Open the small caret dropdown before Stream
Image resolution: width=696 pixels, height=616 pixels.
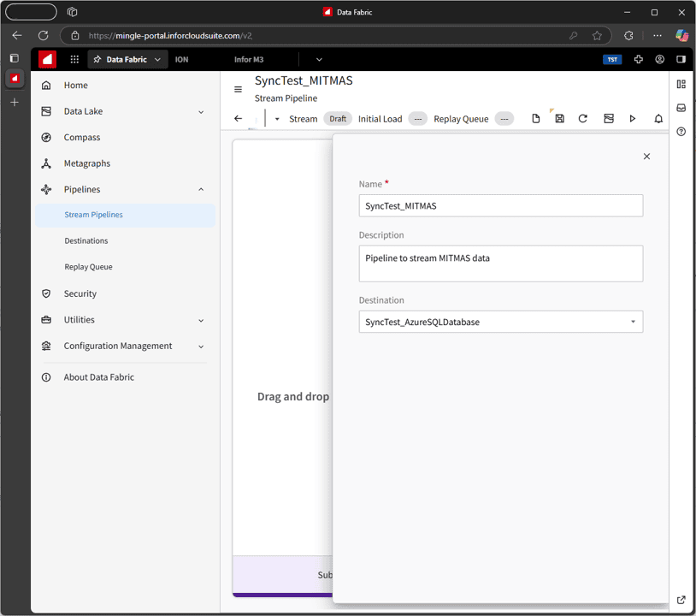(x=277, y=119)
